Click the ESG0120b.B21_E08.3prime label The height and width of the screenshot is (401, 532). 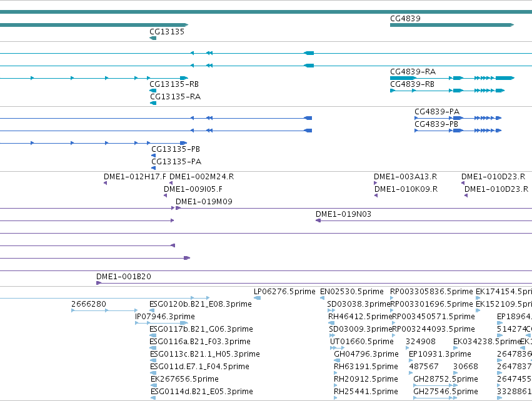[x=201, y=304]
